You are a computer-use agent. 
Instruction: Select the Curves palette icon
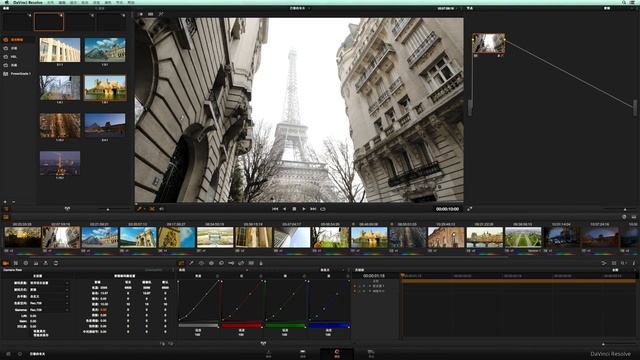pyautogui.click(x=181, y=263)
